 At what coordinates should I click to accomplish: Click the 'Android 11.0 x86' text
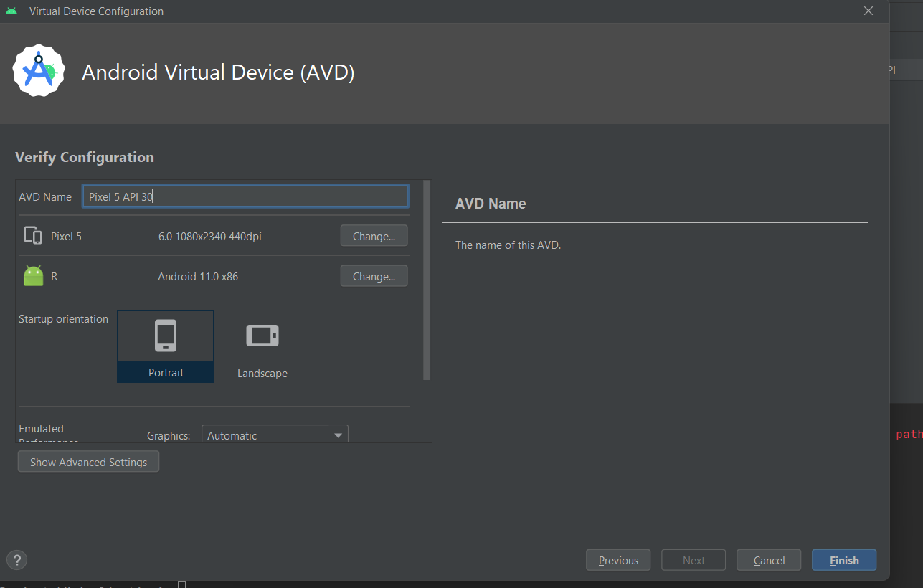(x=198, y=276)
